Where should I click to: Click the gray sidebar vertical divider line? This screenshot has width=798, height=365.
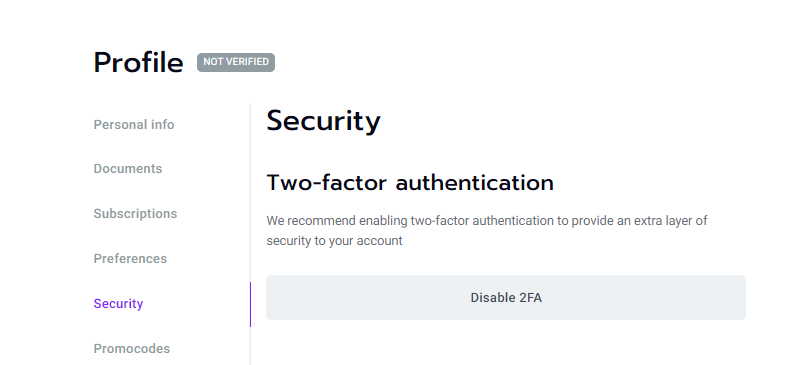click(250, 192)
